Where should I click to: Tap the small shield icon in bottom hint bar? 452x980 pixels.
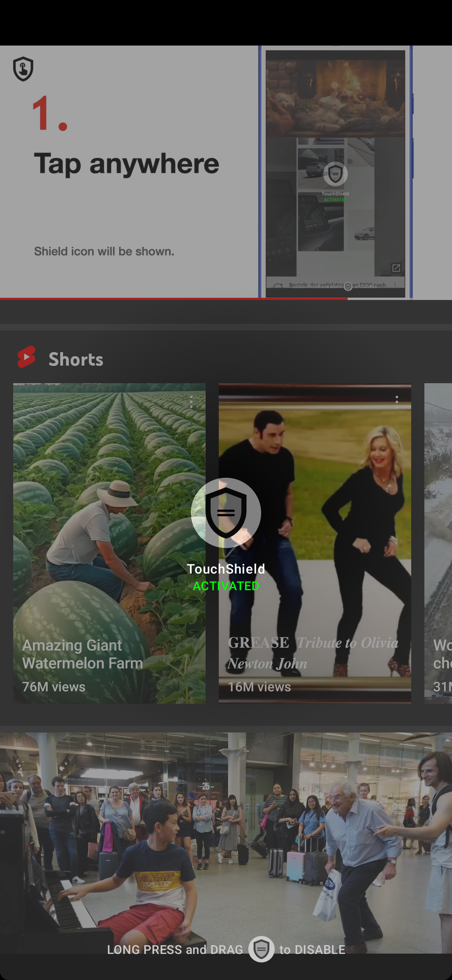click(261, 949)
